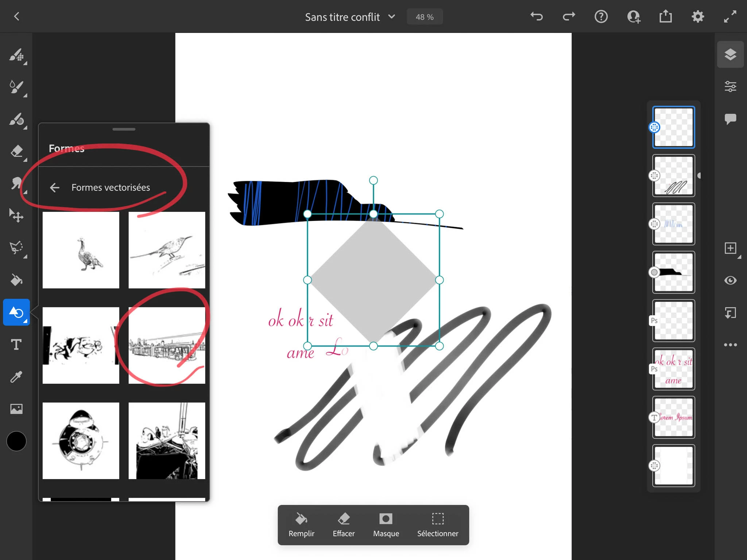Image resolution: width=747 pixels, height=560 pixels.
Task: Toggle layer visibility eye icon
Action: [x=730, y=280]
